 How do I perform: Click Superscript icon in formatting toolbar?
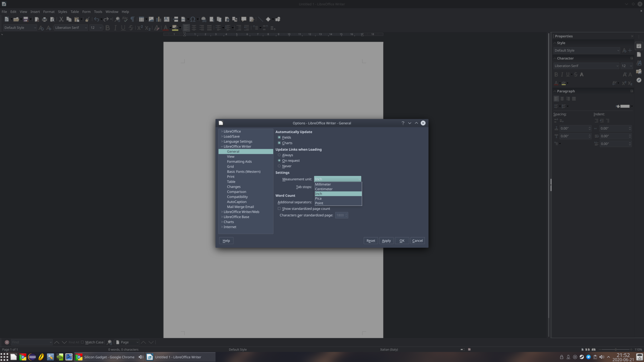(x=140, y=28)
